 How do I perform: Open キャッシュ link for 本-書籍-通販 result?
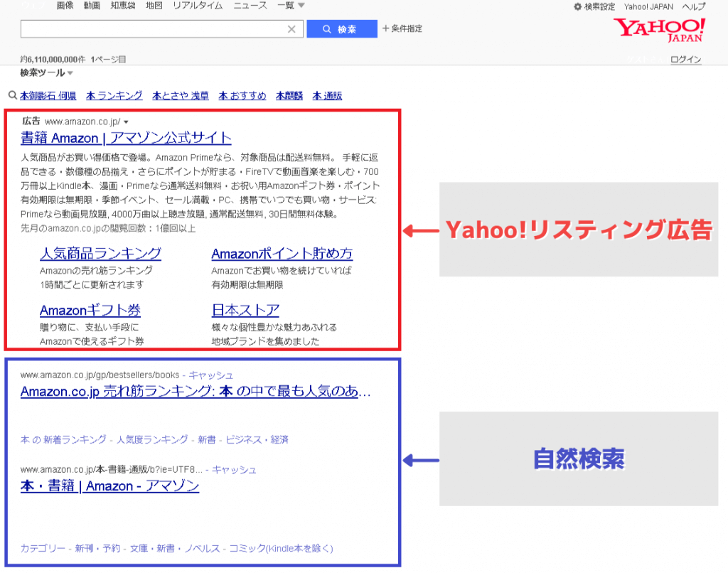(x=235, y=470)
